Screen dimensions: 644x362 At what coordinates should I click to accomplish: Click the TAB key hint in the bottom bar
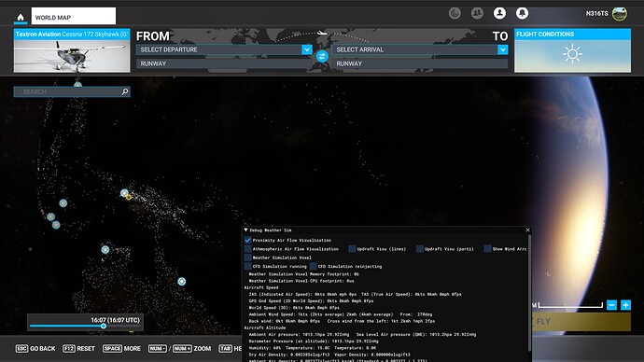point(225,348)
